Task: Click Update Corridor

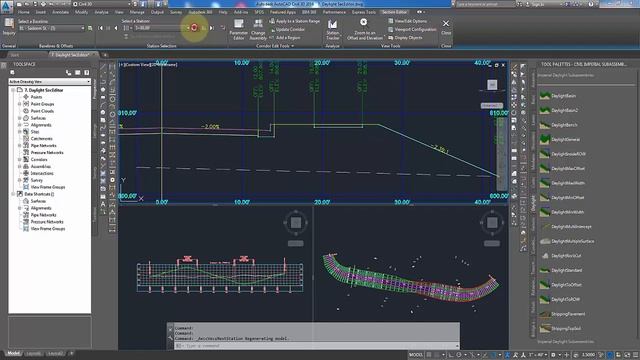Action: (287, 29)
